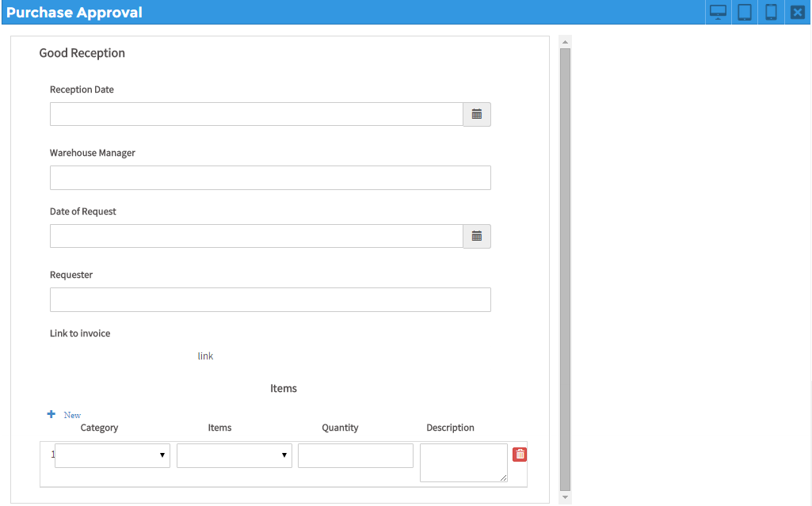
Task: Switch to mobile phone preview icon
Action: click(771, 12)
